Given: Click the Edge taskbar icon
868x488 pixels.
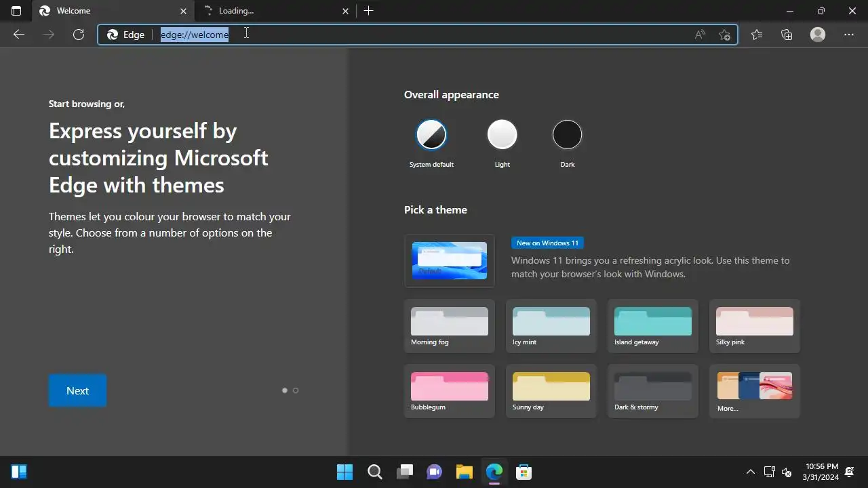Looking at the screenshot, I should point(494,472).
